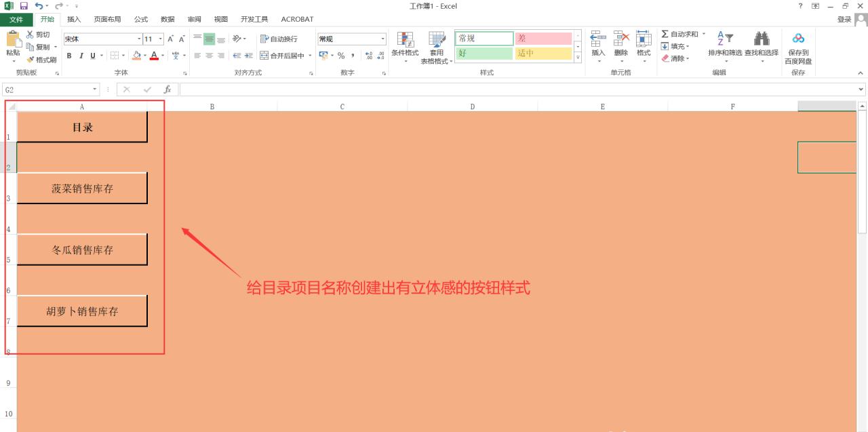Open Sort and Filter (排序和筛选)
868x432 pixels.
[725, 47]
